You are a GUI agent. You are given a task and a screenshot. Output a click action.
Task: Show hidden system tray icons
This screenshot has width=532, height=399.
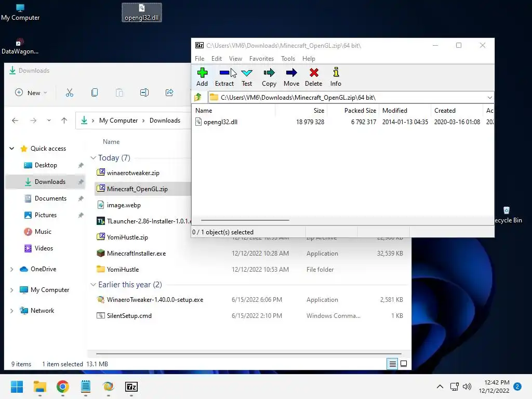point(440,387)
